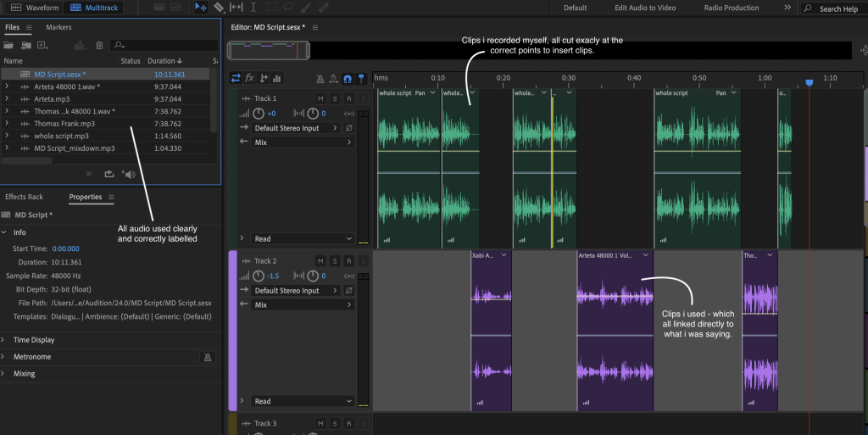Select the Time Selection tool

click(x=254, y=8)
